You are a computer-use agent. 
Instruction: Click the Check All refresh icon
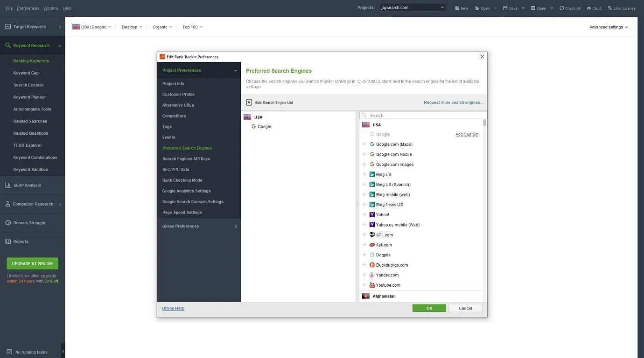561,8
